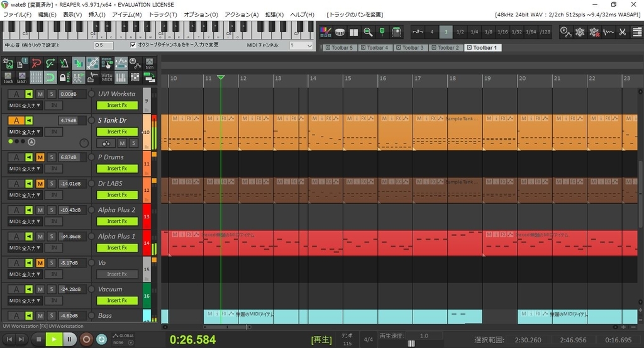This screenshot has width=644, height=348.
Task: Click Insert Fx on P Drums track
Action: point(117,169)
